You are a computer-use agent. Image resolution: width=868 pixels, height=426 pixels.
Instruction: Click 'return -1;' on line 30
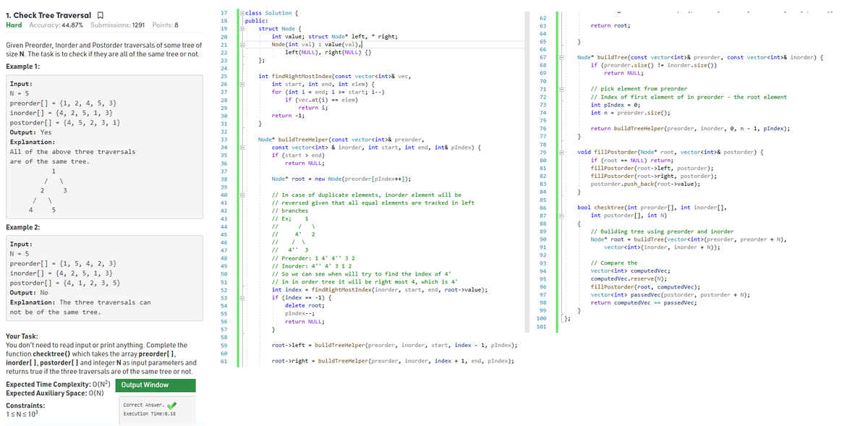[x=287, y=115]
